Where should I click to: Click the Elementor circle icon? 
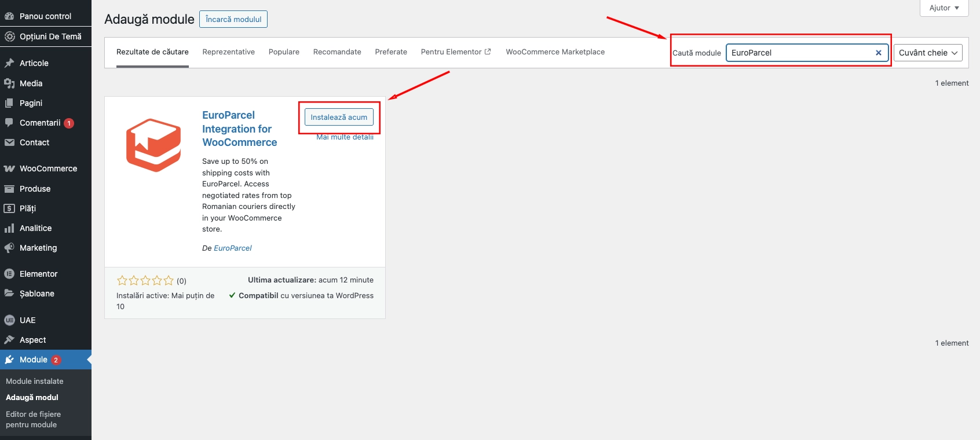tap(9, 274)
